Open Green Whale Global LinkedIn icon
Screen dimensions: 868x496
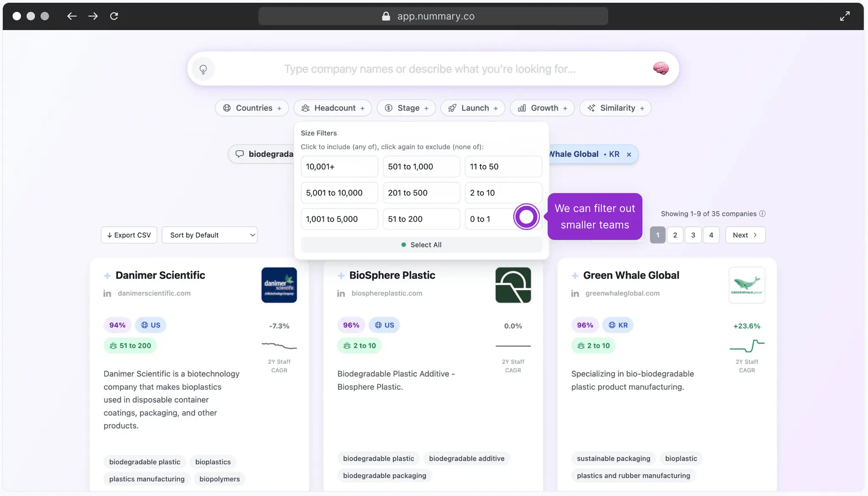pyautogui.click(x=575, y=293)
